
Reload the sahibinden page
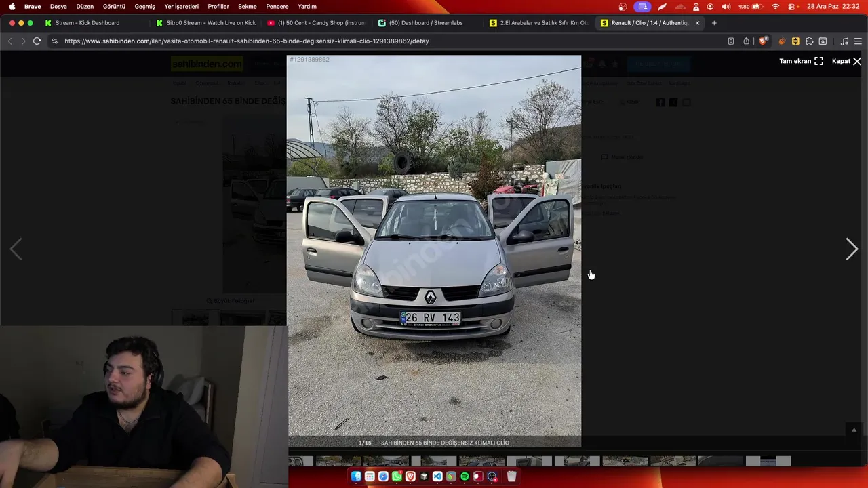[37, 41]
